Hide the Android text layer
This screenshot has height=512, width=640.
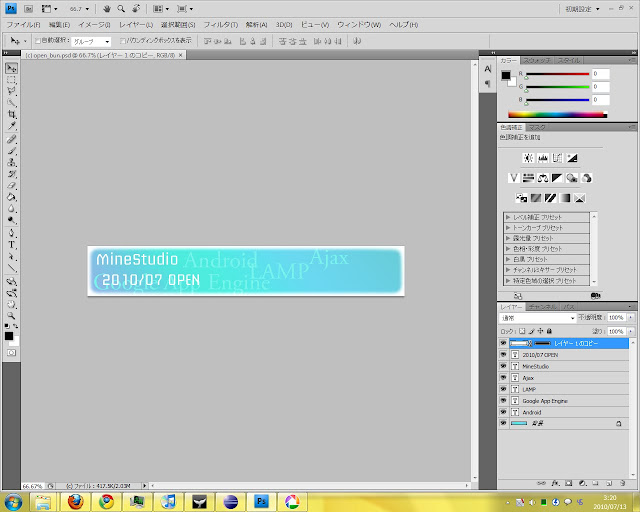[x=503, y=412]
